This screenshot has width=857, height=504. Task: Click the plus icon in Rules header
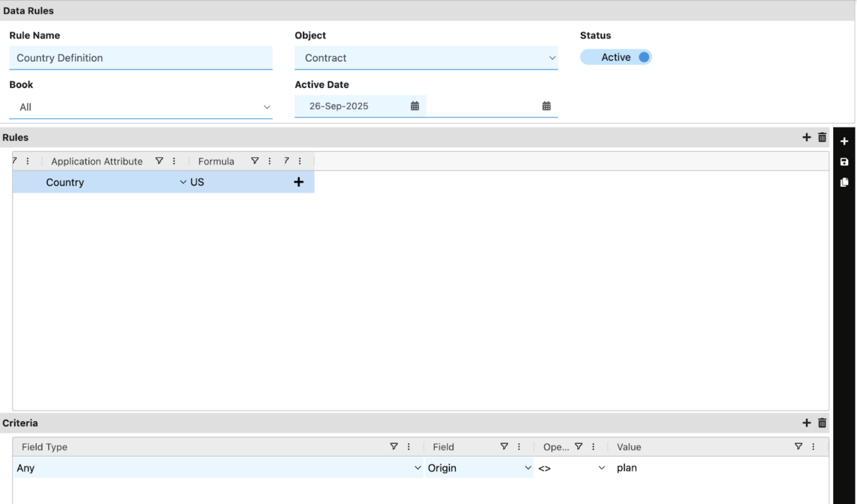(x=806, y=137)
